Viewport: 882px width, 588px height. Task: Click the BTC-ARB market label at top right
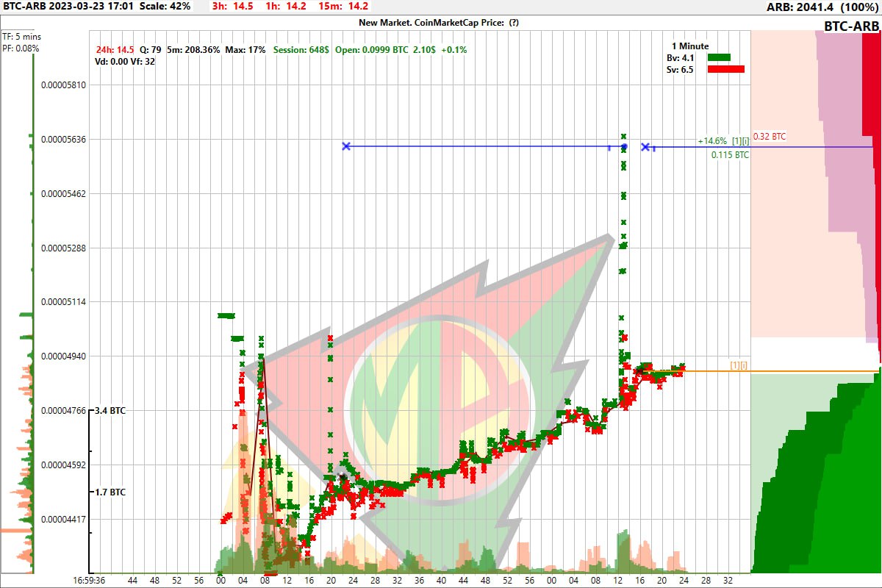pyautogui.click(x=851, y=27)
